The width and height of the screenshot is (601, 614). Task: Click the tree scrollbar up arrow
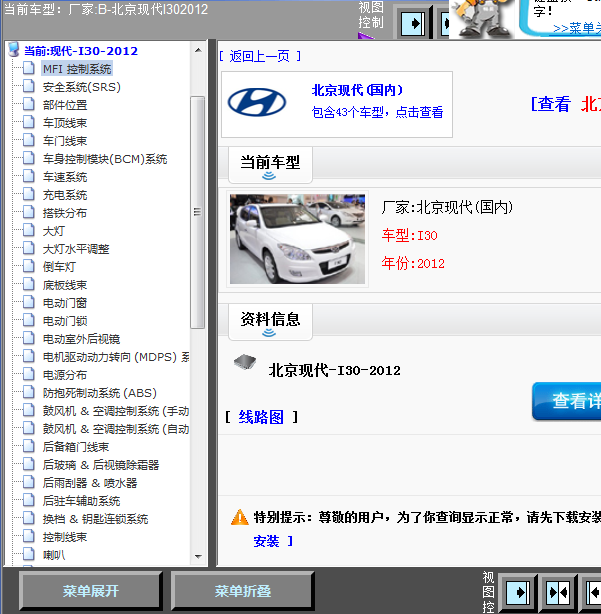198,50
